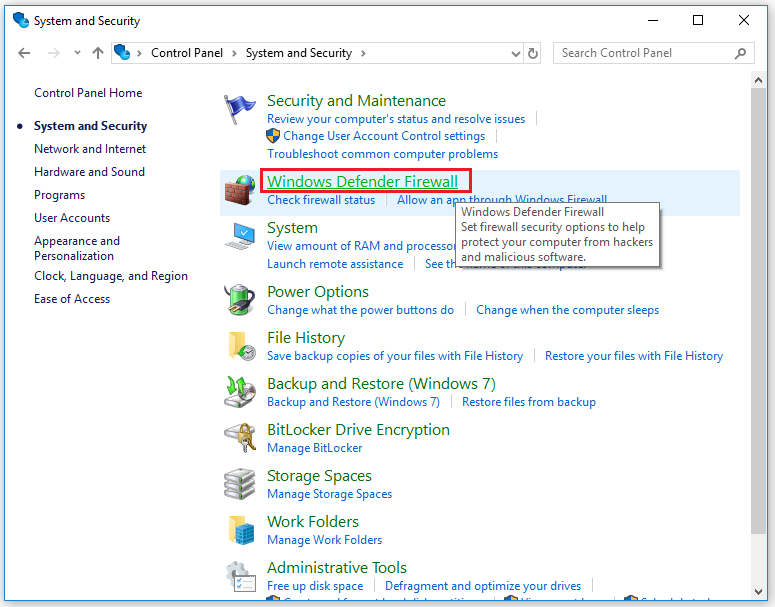Click Save backup copies with File History
Screen dimensions: 775x607
coord(395,356)
